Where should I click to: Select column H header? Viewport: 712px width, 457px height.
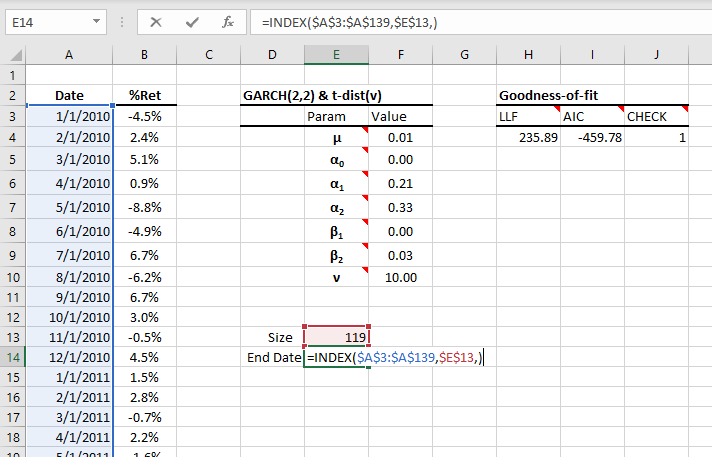pos(528,55)
